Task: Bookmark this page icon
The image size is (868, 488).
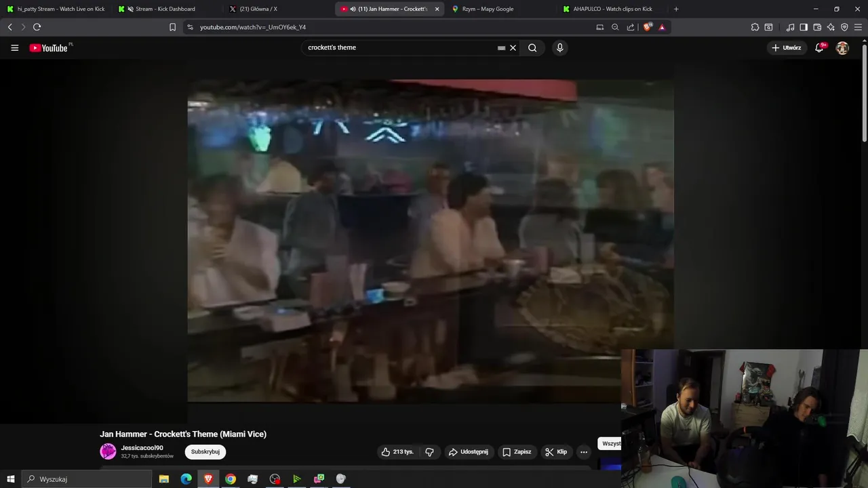Action: click(172, 27)
